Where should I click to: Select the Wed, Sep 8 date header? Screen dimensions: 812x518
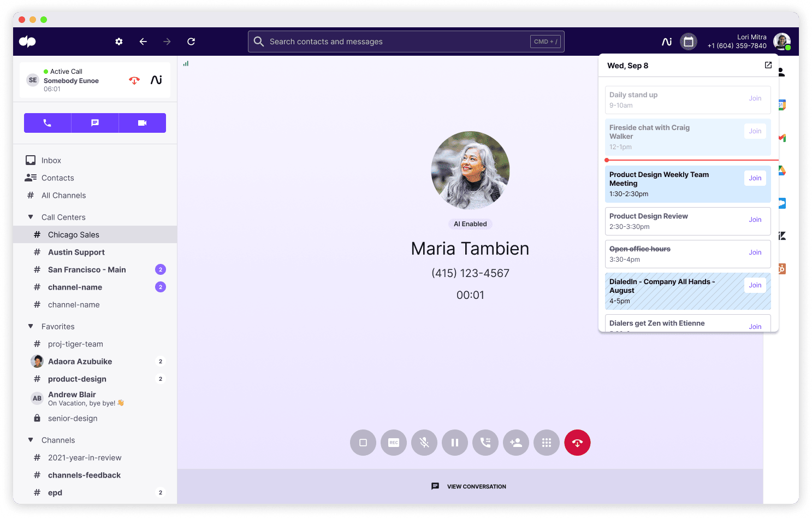(x=627, y=66)
